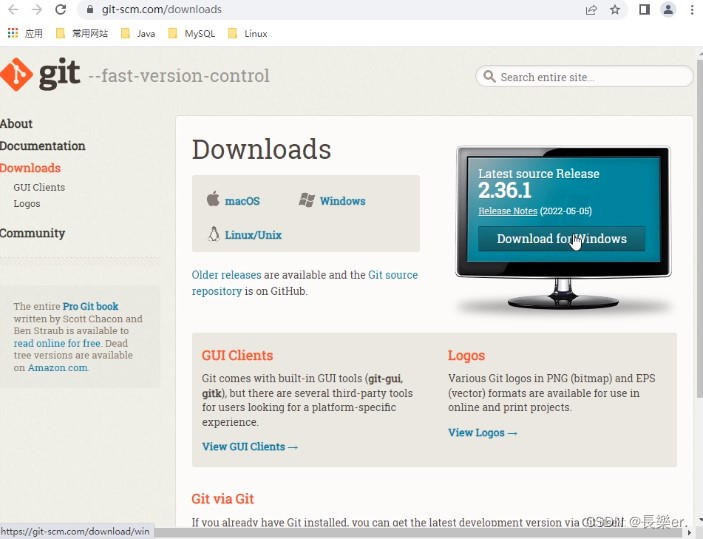Click the Windows flag icon

pyautogui.click(x=307, y=200)
